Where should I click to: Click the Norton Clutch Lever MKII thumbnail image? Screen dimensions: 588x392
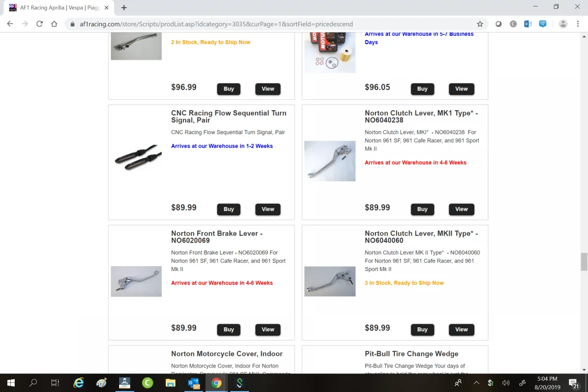[330, 281]
